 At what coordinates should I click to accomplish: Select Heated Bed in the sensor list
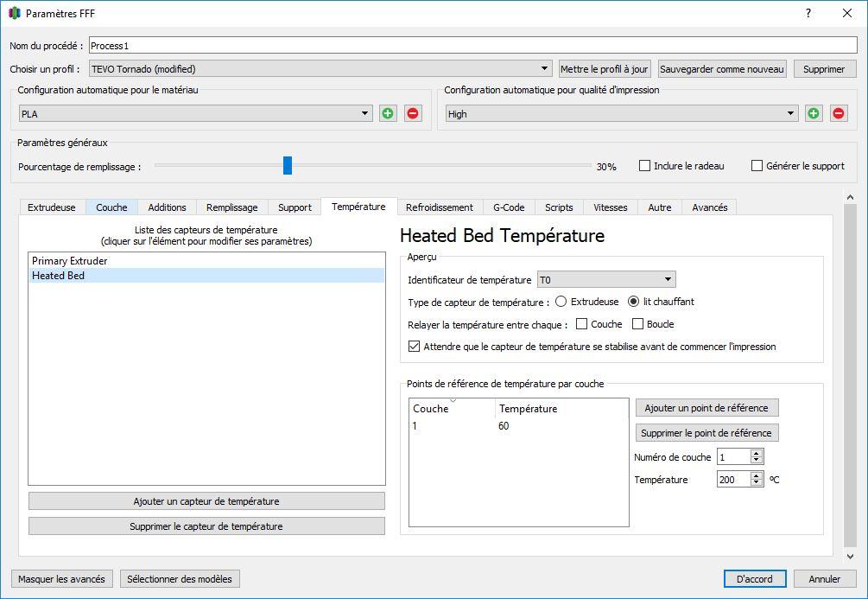pyautogui.click(x=206, y=276)
